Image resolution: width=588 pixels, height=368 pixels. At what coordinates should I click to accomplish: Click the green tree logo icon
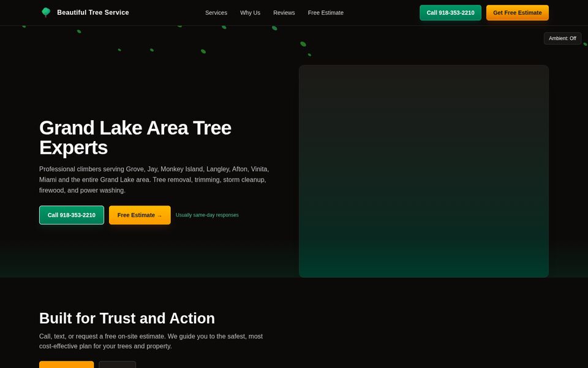[x=46, y=12]
